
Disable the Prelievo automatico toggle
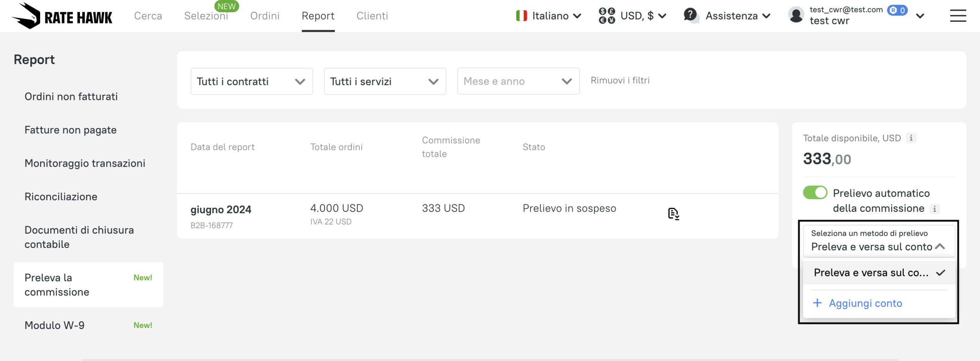(815, 193)
